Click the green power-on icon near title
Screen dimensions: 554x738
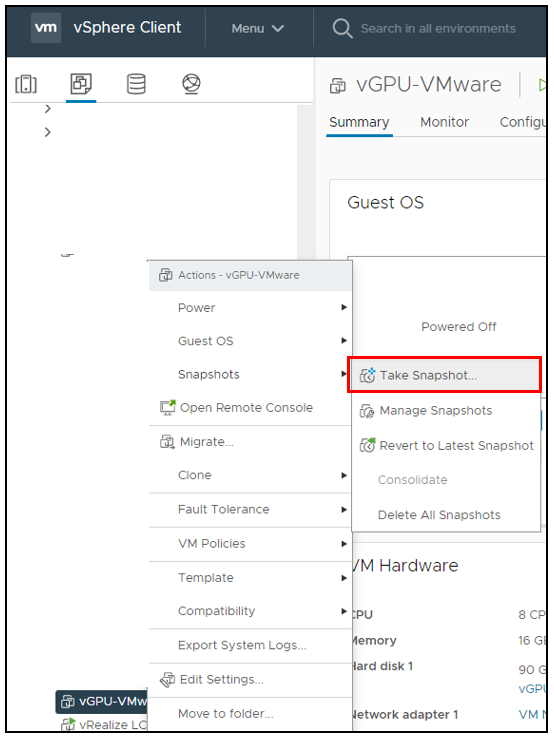(542, 85)
